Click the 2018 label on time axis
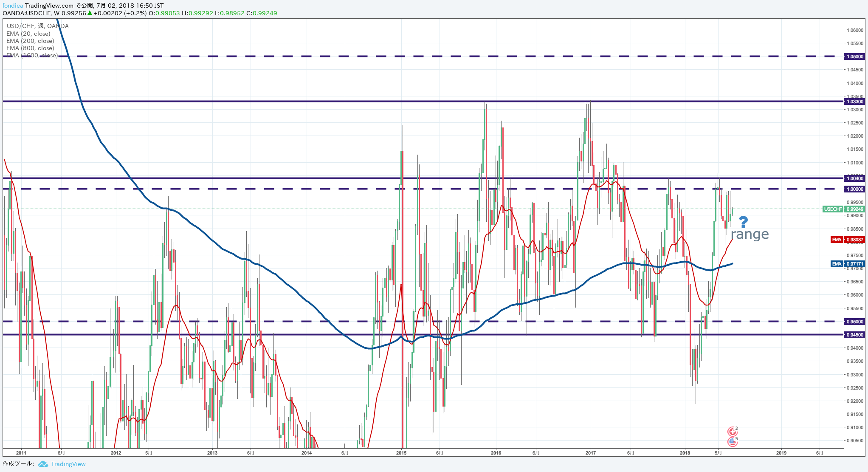Viewport: 868px width, 472px height. click(685, 453)
